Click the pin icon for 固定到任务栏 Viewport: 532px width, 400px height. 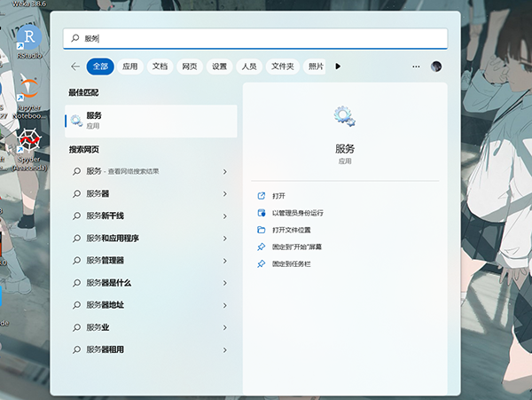[x=261, y=263]
